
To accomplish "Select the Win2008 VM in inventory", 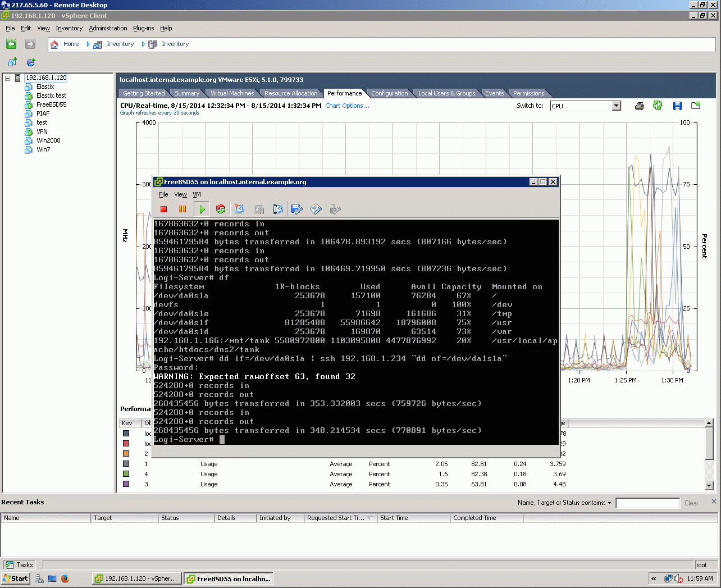I will coord(48,141).
